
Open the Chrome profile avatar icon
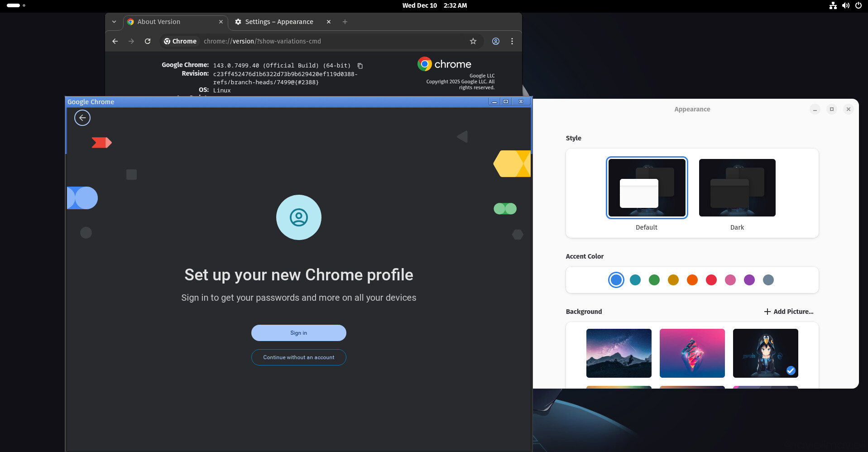pyautogui.click(x=496, y=41)
